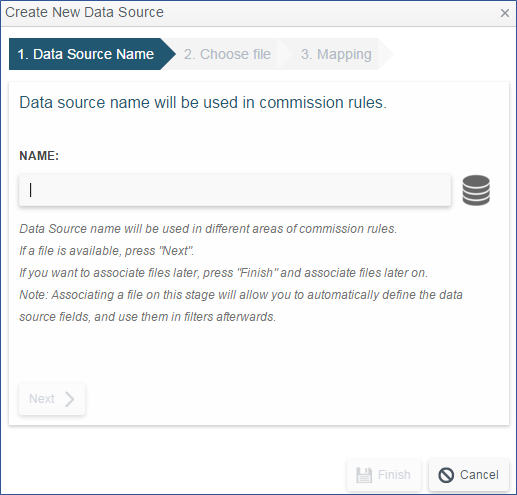Click the hint about different areas of commission rules
517x495 pixels.
[x=208, y=229]
